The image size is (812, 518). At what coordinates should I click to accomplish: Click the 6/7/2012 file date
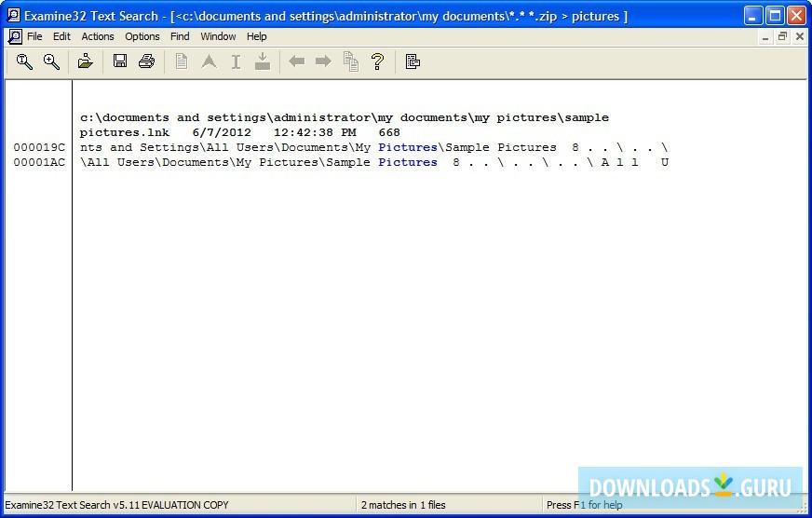coord(221,132)
